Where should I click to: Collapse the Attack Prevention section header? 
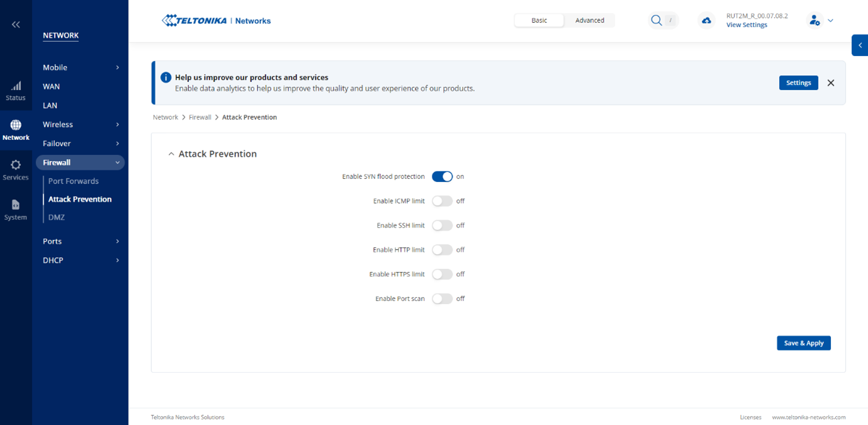pos(213,154)
